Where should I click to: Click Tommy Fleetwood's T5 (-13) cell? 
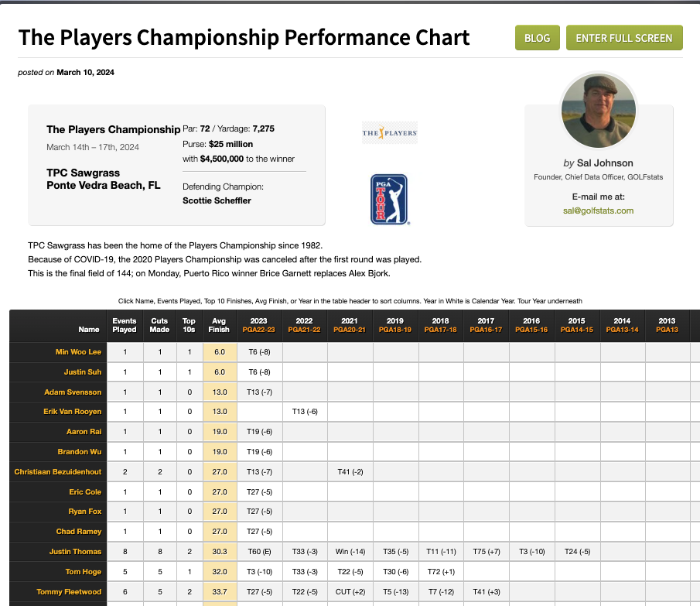[x=395, y=592]
